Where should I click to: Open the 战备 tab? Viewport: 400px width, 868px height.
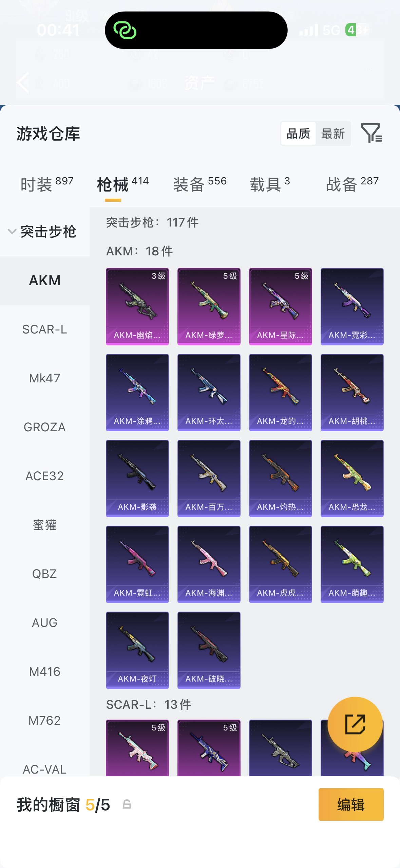tap(352, 184)
